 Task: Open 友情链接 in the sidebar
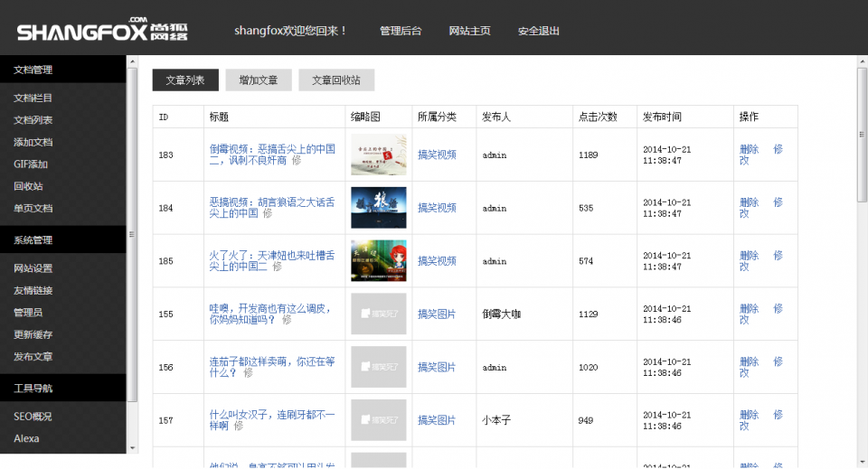pyautogui.click(x=33, y=290)
